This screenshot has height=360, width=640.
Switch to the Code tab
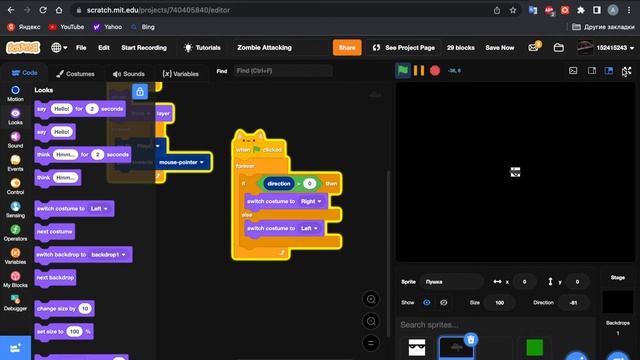click(24, 73)
